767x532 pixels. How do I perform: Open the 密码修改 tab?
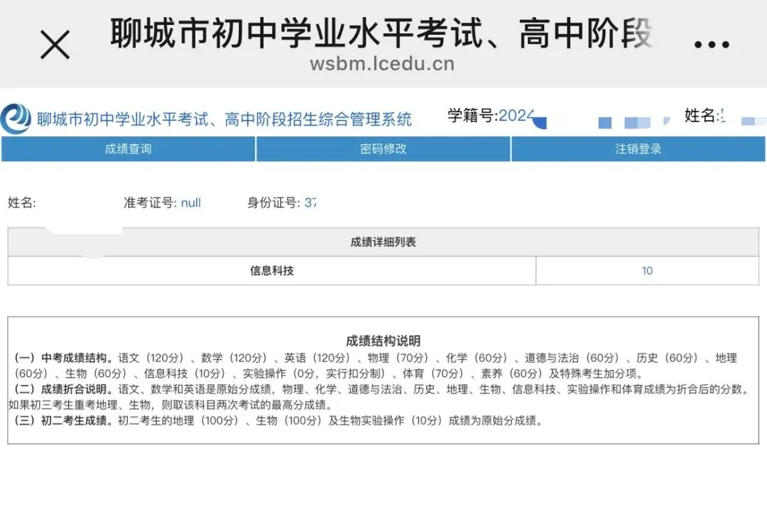[383, 148]
